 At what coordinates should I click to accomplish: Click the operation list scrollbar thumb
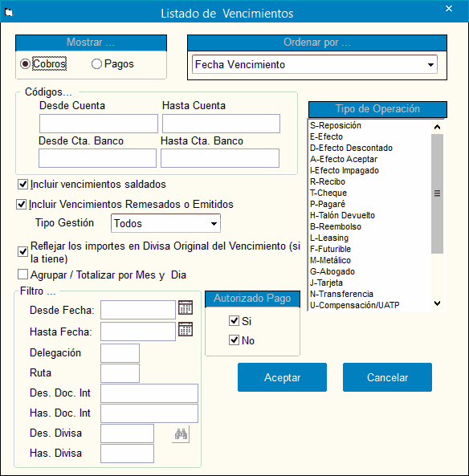(437, 193)
